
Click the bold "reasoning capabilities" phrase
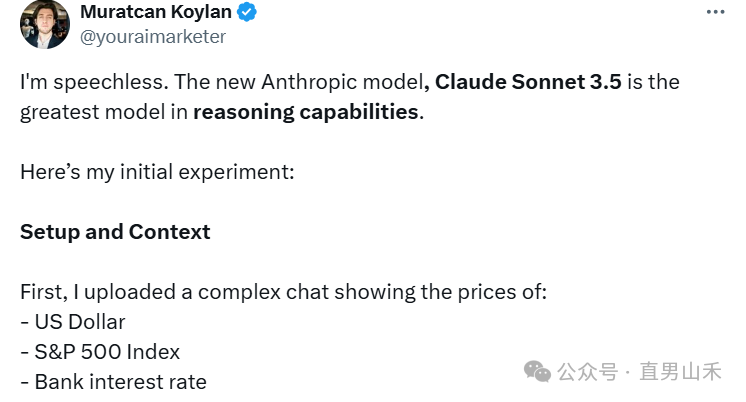(x=305, y=111)
